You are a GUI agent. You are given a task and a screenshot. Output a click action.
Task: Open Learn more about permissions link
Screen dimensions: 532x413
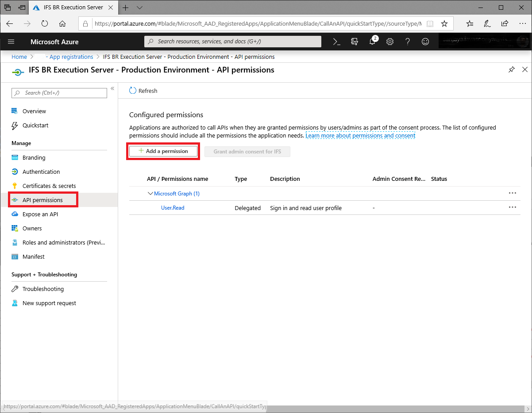click(360, 136)
